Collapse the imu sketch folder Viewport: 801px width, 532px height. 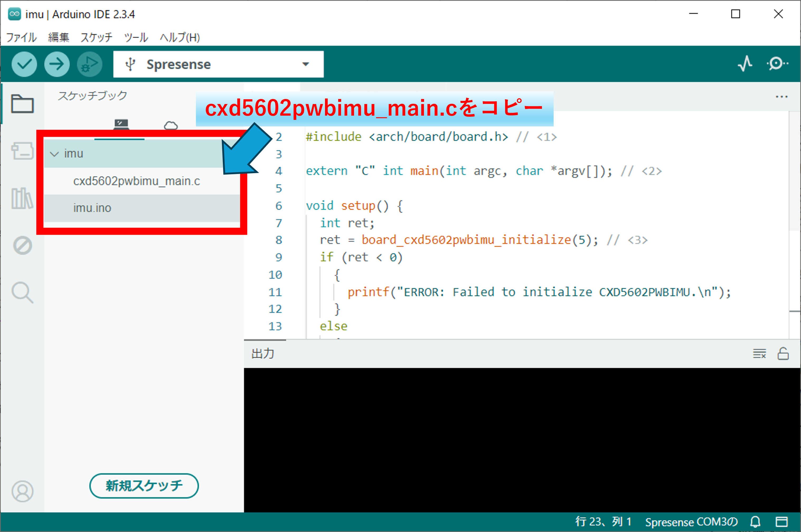(54, 153)
